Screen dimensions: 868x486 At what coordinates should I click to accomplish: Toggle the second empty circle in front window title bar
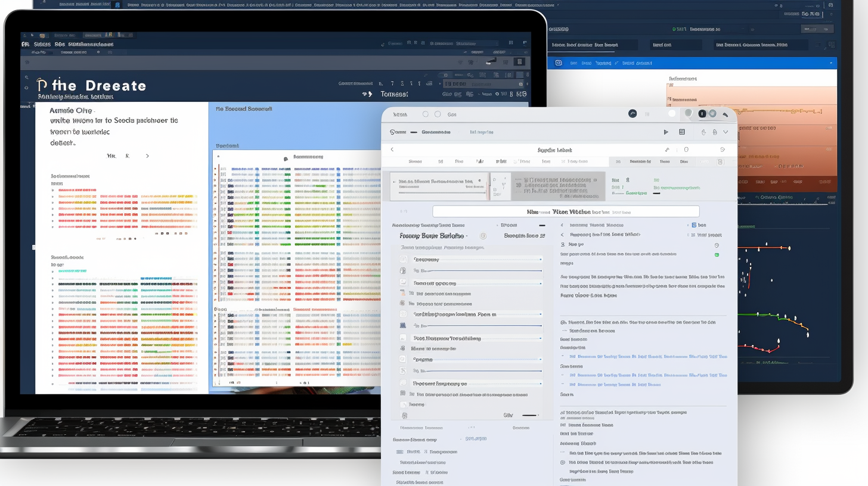point(438,114)
